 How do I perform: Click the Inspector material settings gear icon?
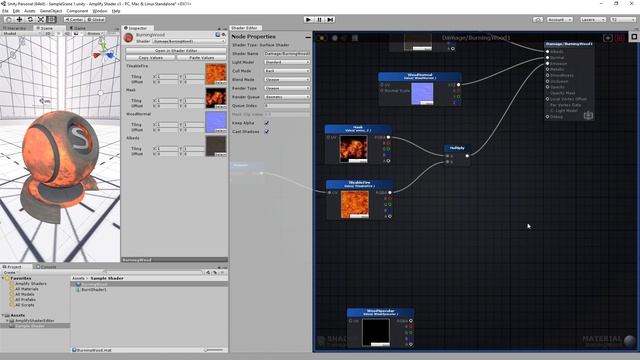224,35
